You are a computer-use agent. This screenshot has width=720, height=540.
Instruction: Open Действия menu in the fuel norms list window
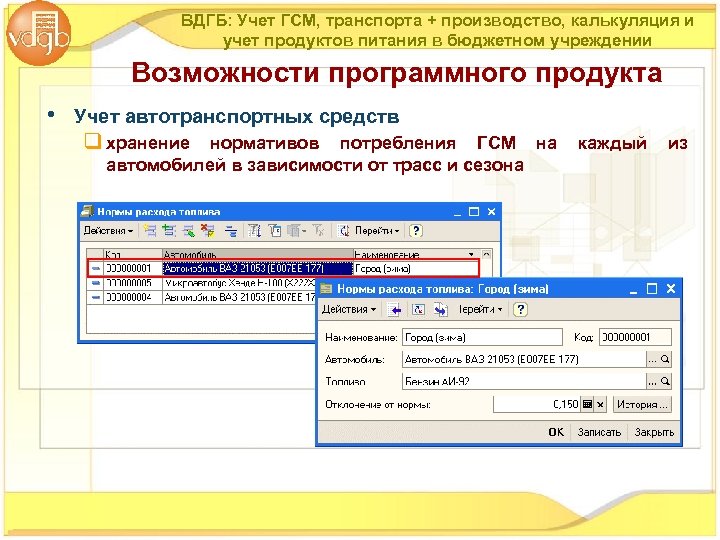coord(108,231)
